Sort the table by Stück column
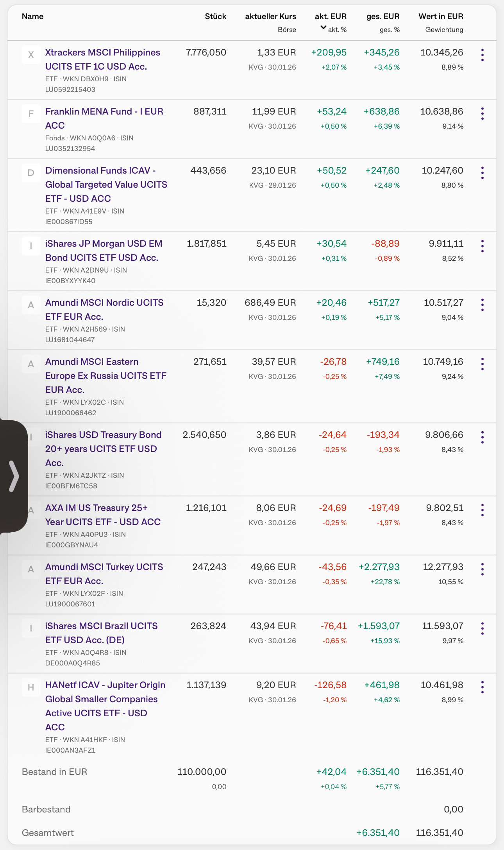The image size is (504, 850). point(215,16)
